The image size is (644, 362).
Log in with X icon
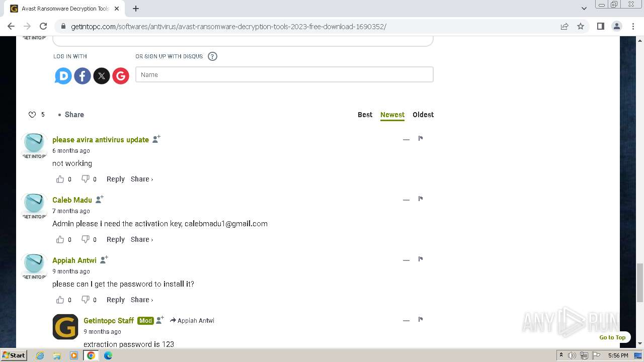point(102,76)
